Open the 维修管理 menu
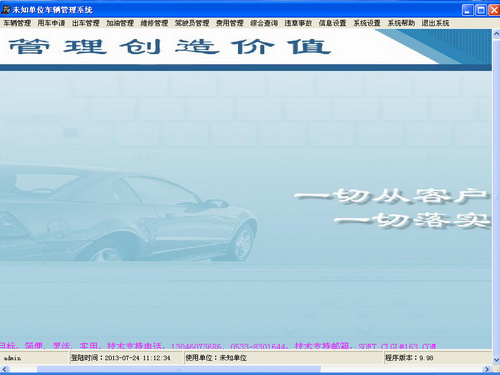 point(154,23)
